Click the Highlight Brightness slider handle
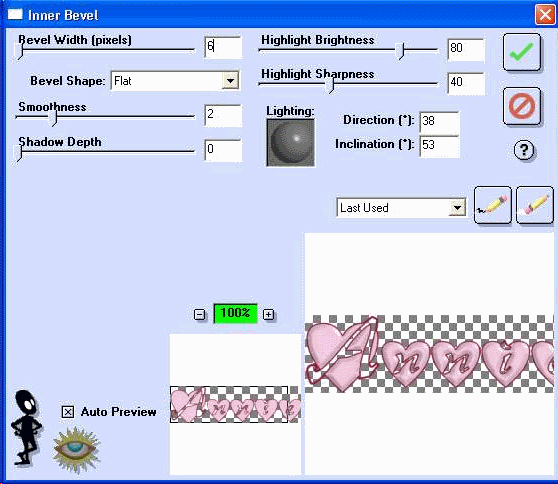Screen dimensions: 558x484 click(401, 51)
